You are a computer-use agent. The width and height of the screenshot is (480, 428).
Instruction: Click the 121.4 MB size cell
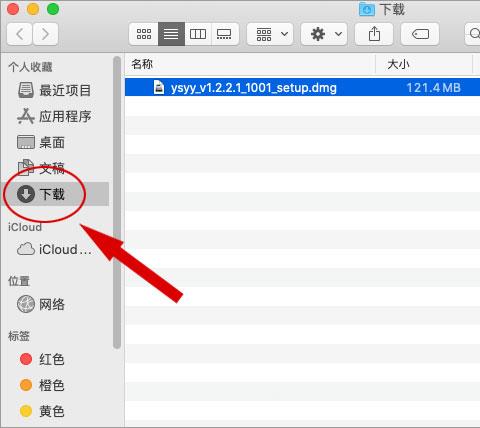(x=433, y=88)
